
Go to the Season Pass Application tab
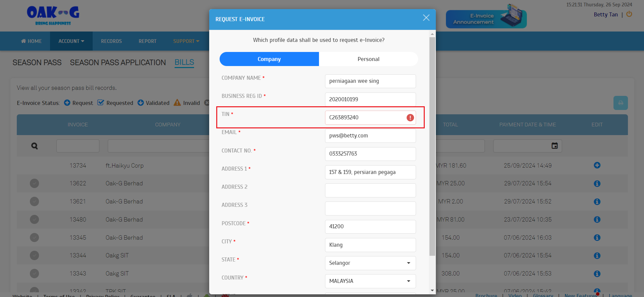(x=118, y=63)
